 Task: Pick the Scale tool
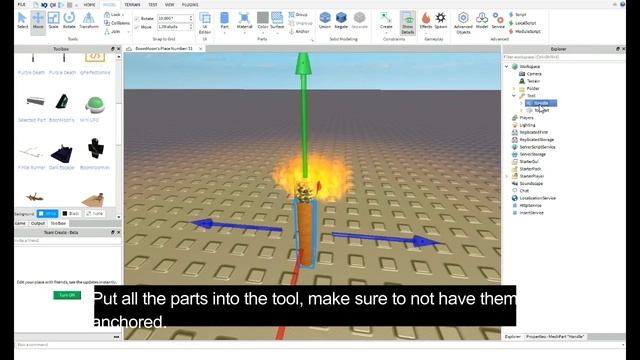coord(53,20)
